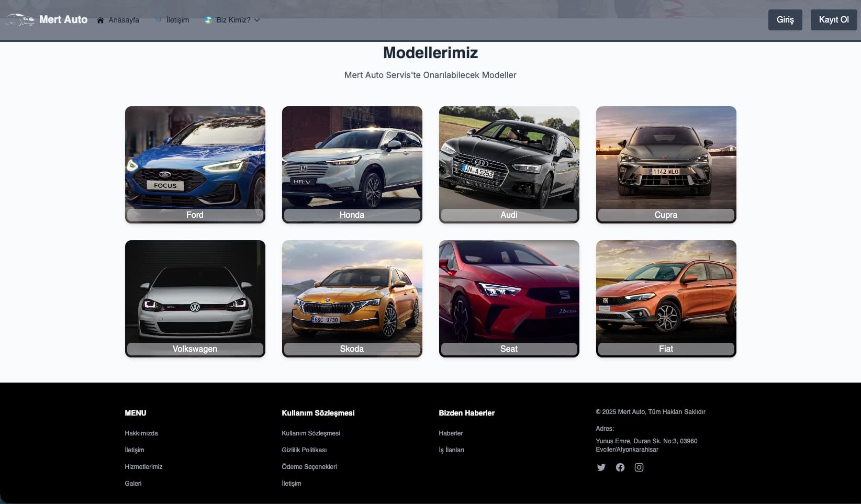
Task: Open the Volkswagen model card
Action: [195, 298]
